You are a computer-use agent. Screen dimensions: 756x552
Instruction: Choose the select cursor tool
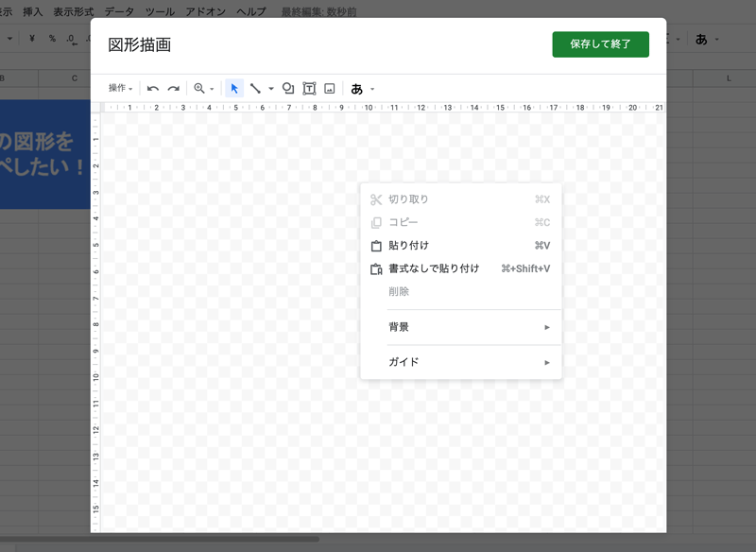pyautogui.click(x=234, y=88)
